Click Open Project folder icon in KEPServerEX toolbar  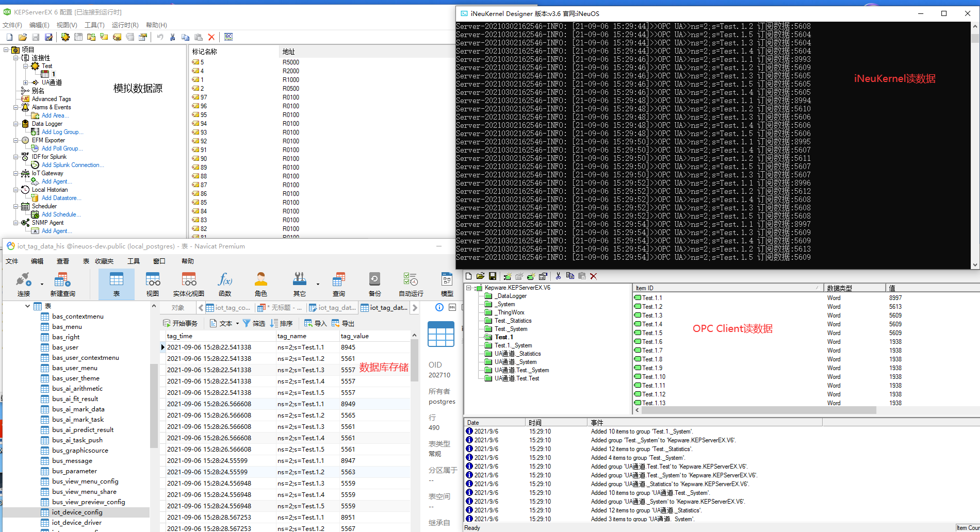coord(23,37)
